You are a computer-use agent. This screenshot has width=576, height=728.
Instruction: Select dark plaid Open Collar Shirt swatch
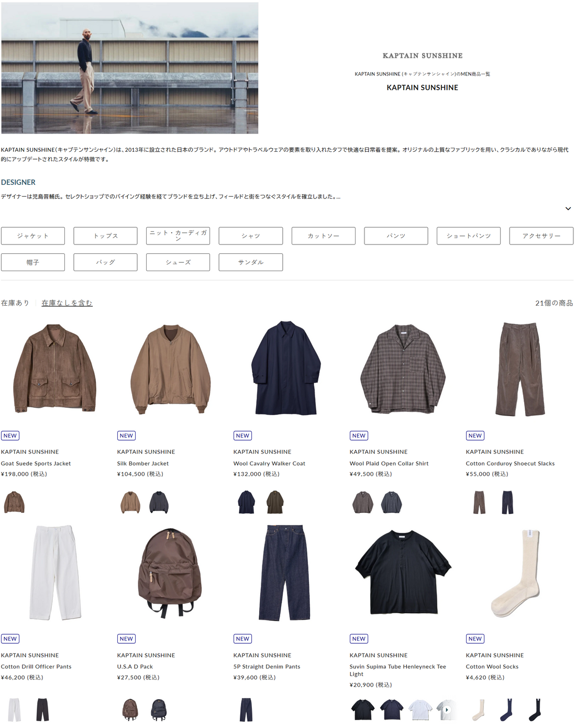pyautogui.click(x=391, y=502)
